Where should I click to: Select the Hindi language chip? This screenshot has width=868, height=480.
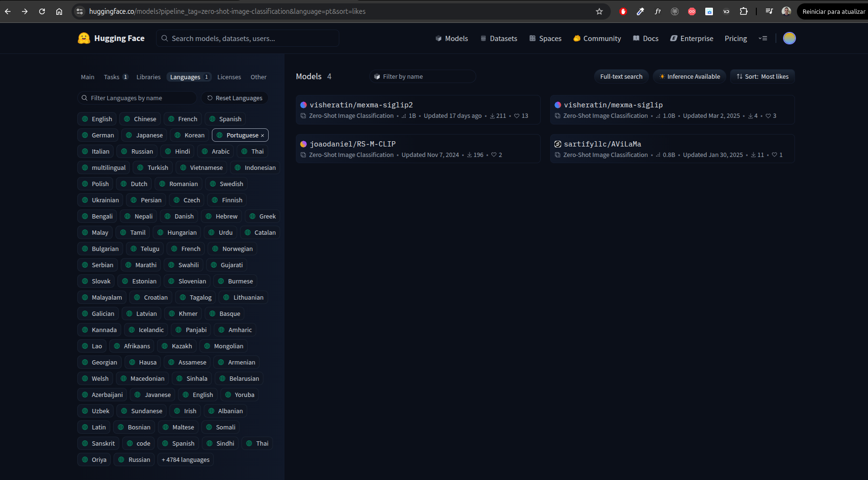(x=178, y=152)
